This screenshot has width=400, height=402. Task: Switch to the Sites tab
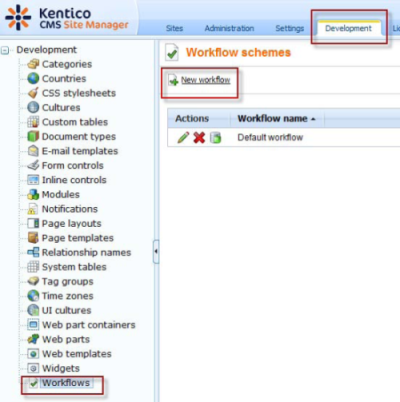[174, 28]
